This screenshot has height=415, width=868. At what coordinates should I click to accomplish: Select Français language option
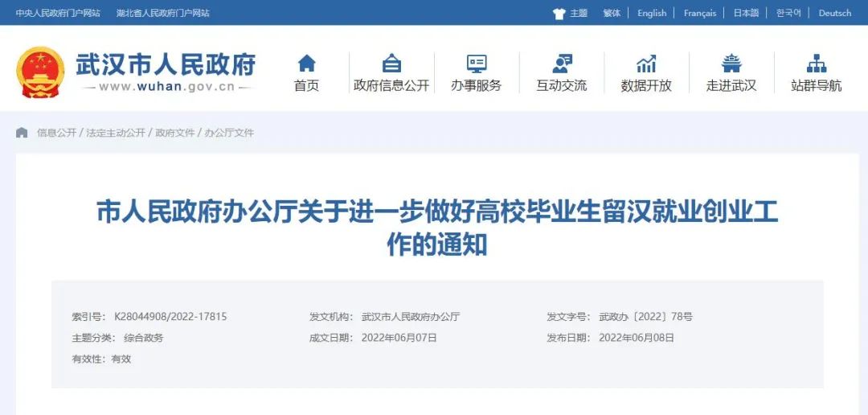pyautogui.click(x=699, y=13)
